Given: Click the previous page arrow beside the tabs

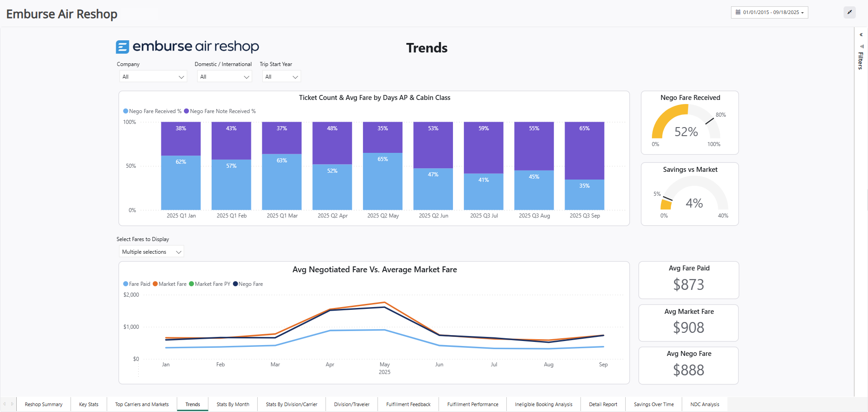Looking at the screenshot, I should point(5,404).
